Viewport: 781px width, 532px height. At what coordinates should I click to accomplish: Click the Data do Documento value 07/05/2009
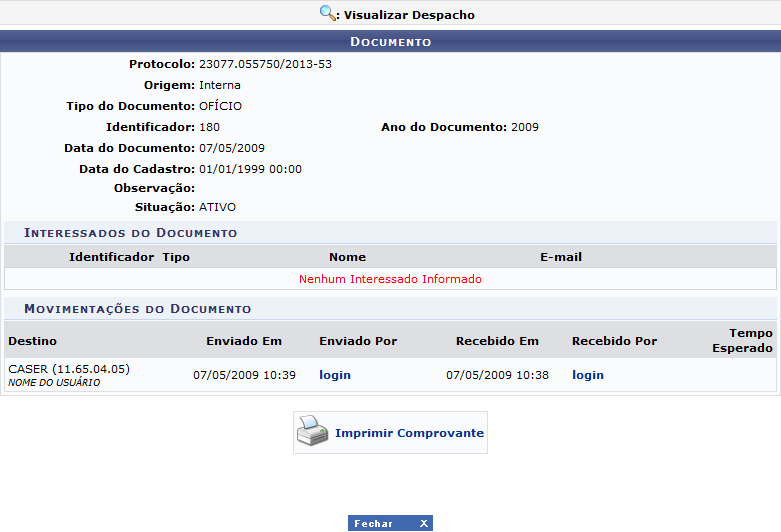232,148
